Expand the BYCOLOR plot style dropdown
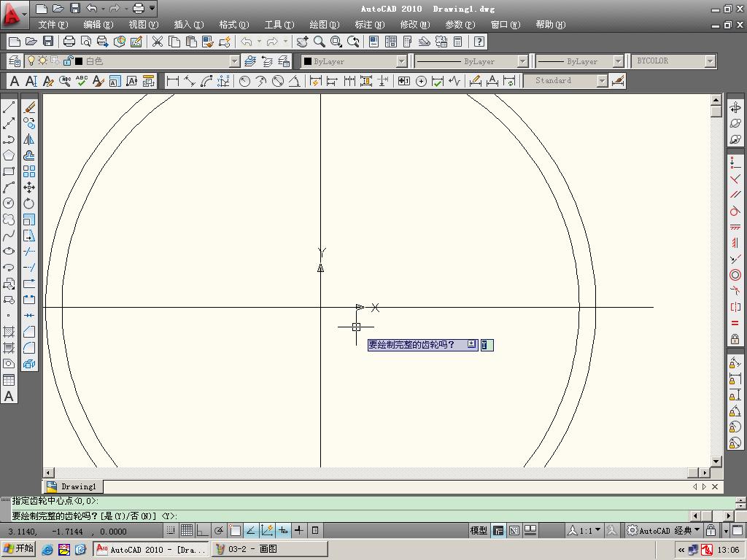 (711, 61)
